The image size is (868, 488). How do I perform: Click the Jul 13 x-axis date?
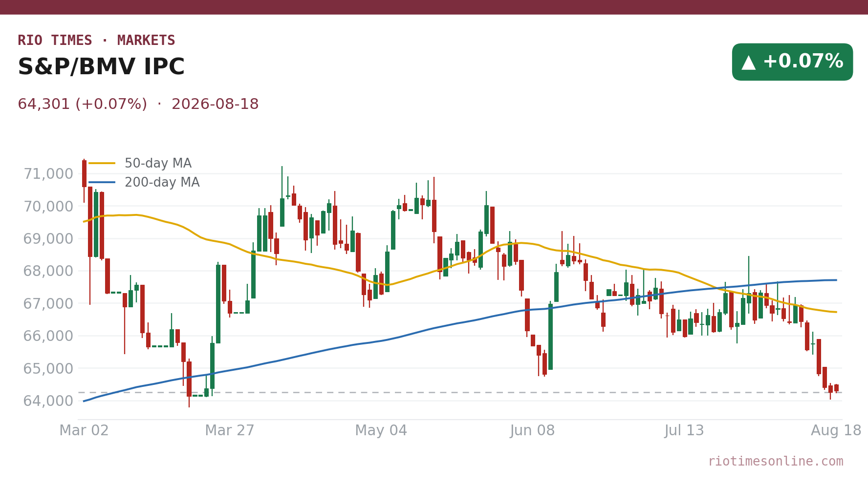684,430
